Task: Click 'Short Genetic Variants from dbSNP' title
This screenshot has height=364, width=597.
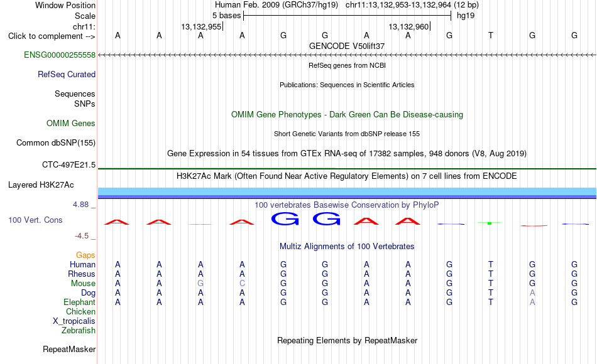Action: pyautogui.click(x=347, y=134)
